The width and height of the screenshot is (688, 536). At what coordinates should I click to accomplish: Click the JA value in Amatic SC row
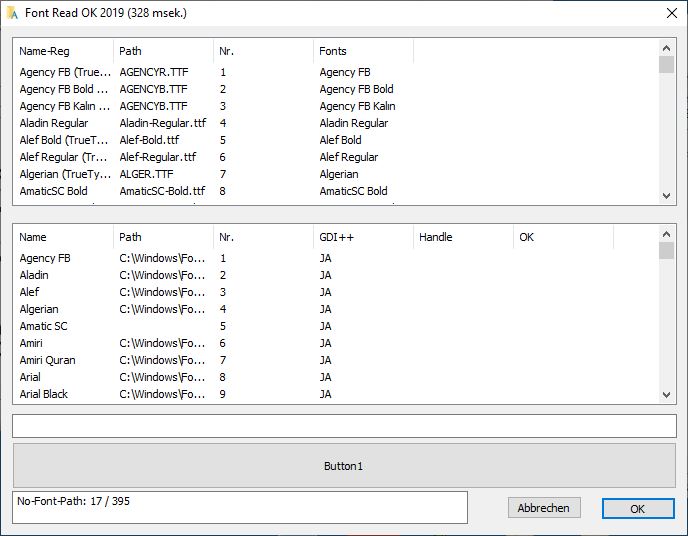(x=326, y=326)
